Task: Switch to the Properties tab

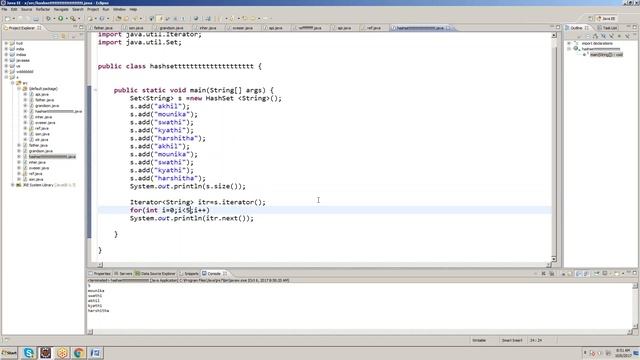Action: pyautogui.click(x=100, y=273)
